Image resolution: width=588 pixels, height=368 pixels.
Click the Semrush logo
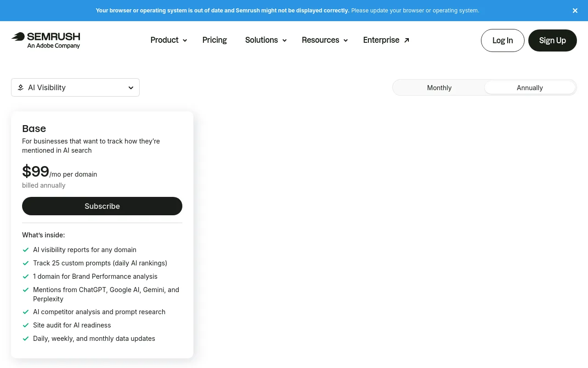[x=45, y=40]
